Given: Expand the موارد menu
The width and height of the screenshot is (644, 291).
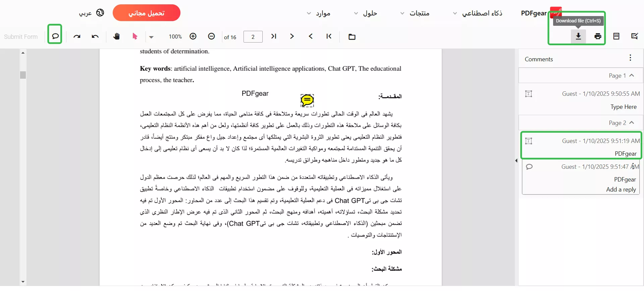Looking at the screenshot, I should tap(319, 13).
